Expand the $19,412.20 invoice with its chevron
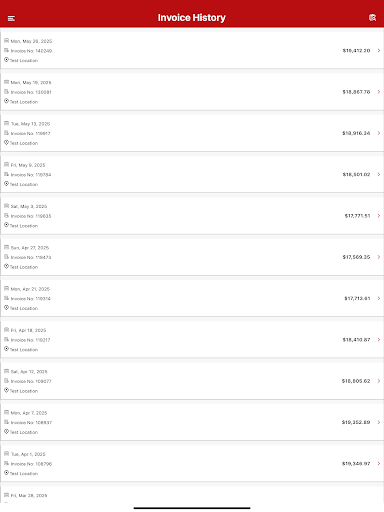Image resolution: width=384 pixels, height=512 pixels. pyautogui.click(x=379, y=50)
